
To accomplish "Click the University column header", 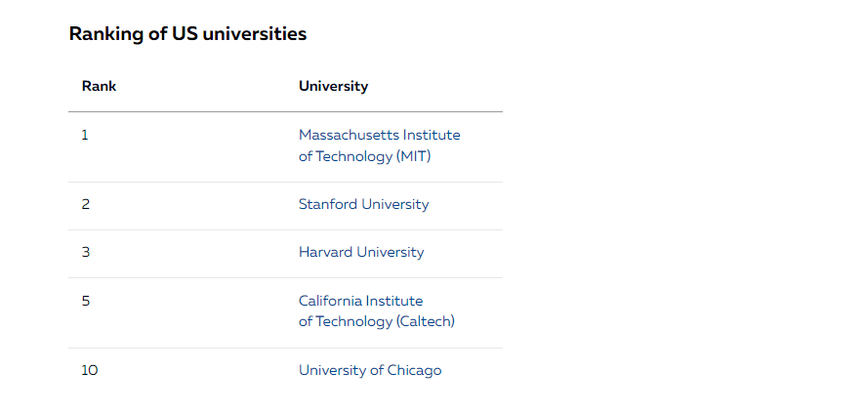I will [x=333, y=86].
